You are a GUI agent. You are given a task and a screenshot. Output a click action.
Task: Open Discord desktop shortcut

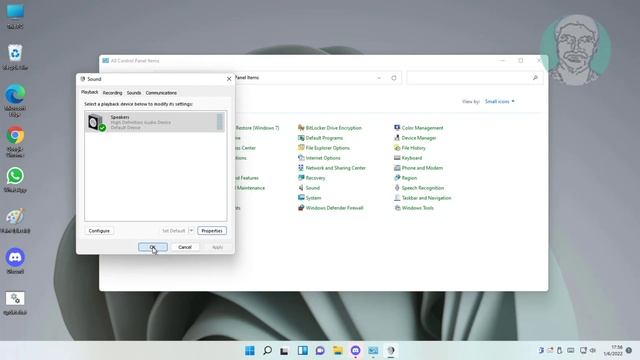(15, 260)
